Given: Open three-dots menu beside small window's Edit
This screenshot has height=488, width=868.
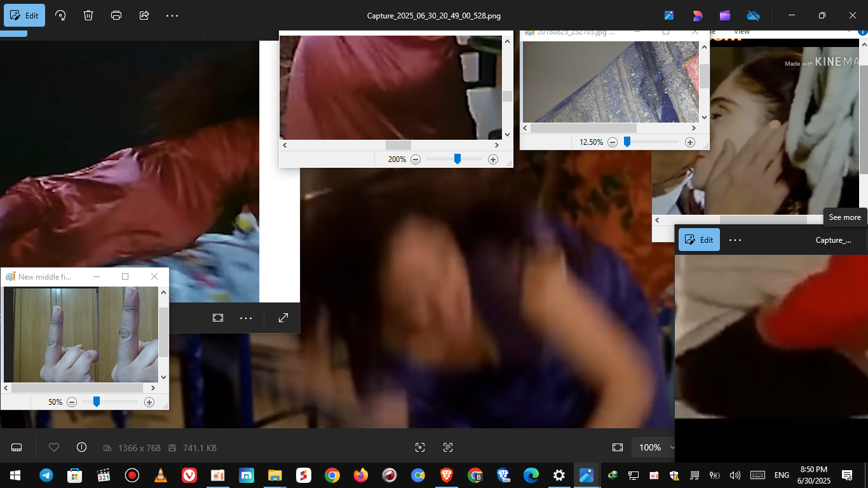Looking at the screenshot, I should click(x=735, y=240).
